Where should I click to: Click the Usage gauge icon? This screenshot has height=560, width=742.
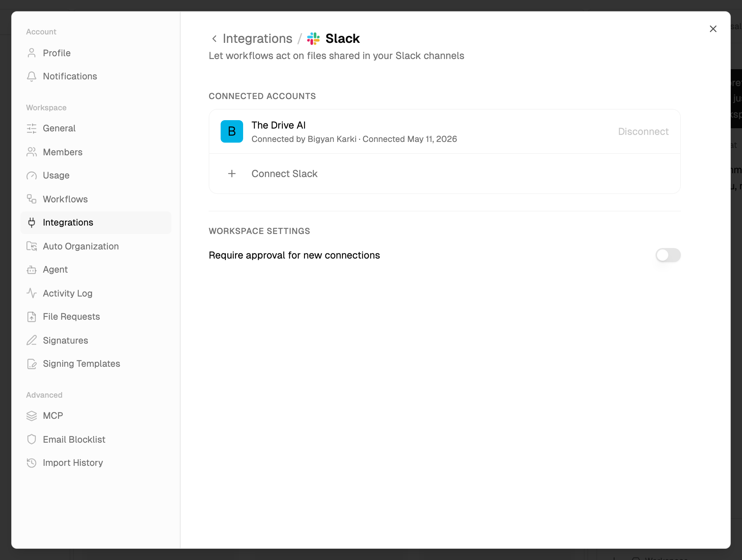point(32,175)
